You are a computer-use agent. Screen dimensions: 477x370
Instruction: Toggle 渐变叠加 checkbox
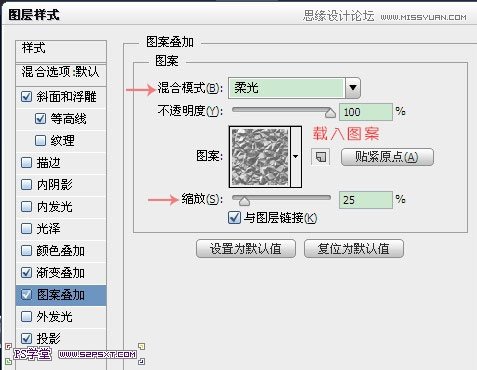tap(26, 272)
